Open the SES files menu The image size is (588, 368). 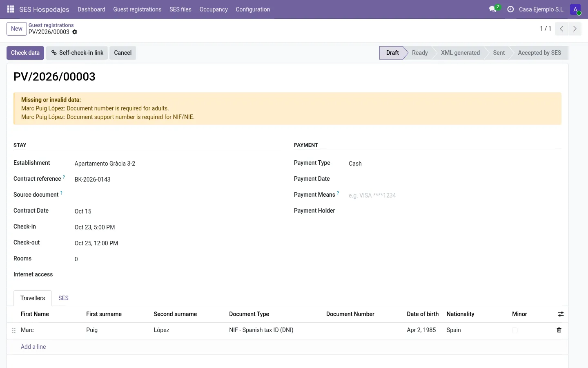[180, 9]
